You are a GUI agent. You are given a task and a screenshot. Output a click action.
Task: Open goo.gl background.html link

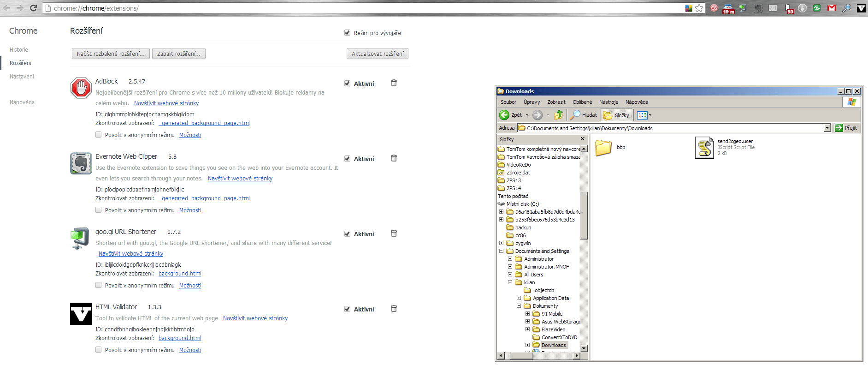pos(180,274)
